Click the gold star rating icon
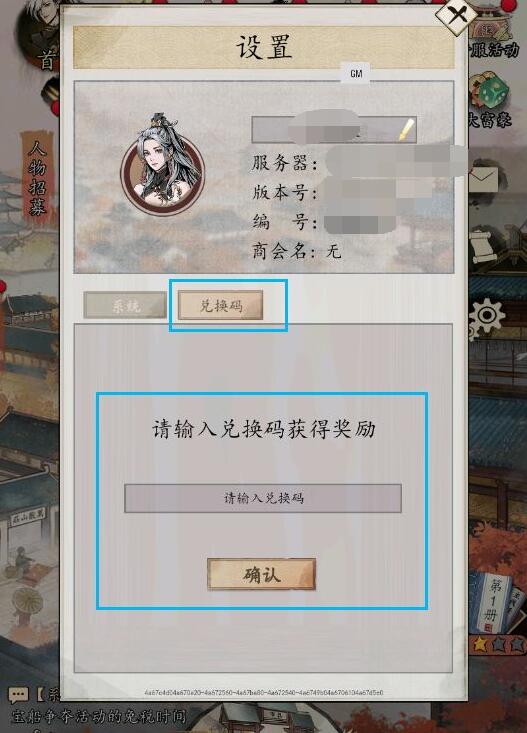527x733 pixels. coord(480,644)
